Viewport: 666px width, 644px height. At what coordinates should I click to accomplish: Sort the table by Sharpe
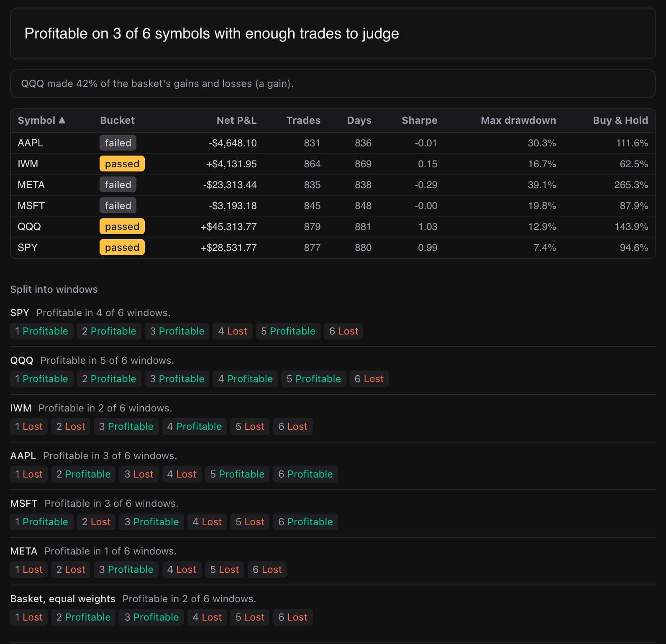click(x=420, y=120)
